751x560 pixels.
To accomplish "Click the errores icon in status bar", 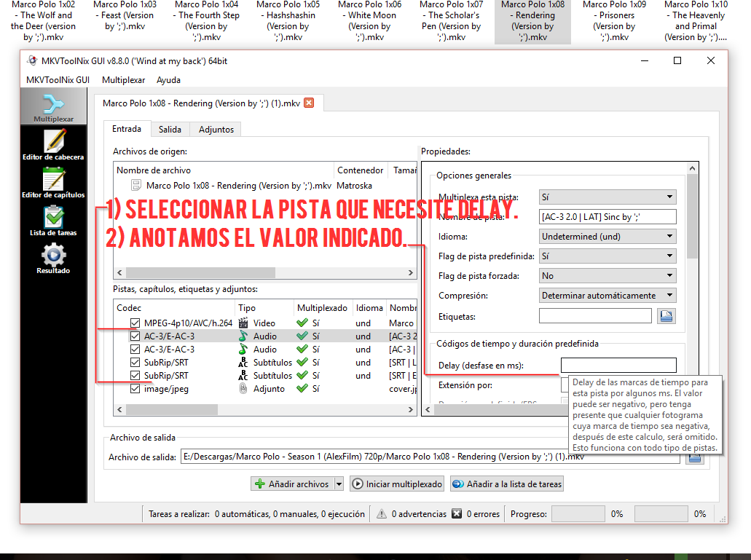I will coord(457,513).
